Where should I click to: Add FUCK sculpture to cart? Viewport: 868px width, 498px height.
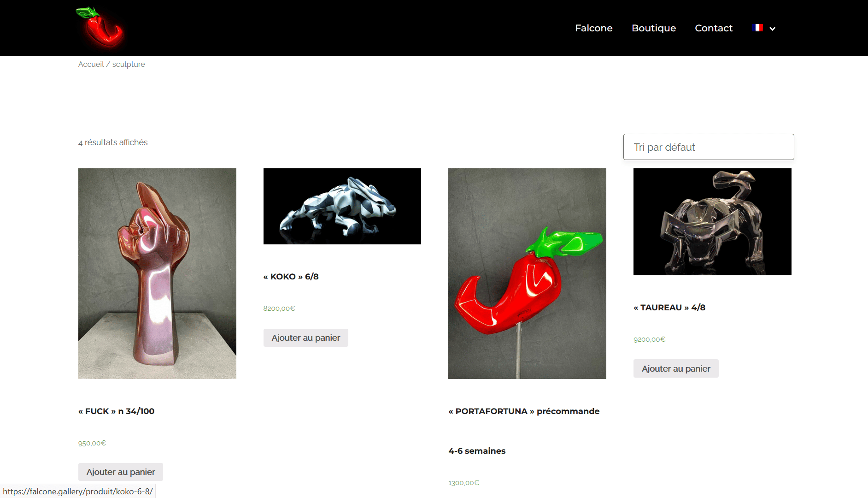coord(121,472)
